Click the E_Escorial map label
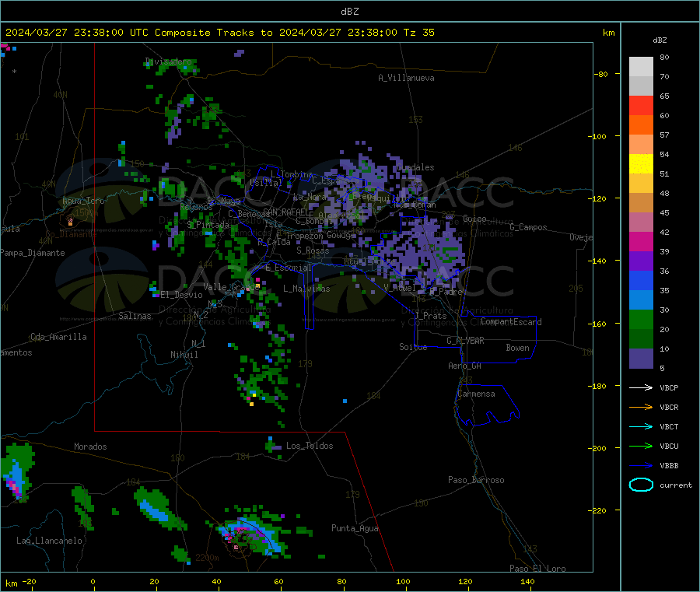Viewport: 700px width, 592px height. tap(288, 268)
